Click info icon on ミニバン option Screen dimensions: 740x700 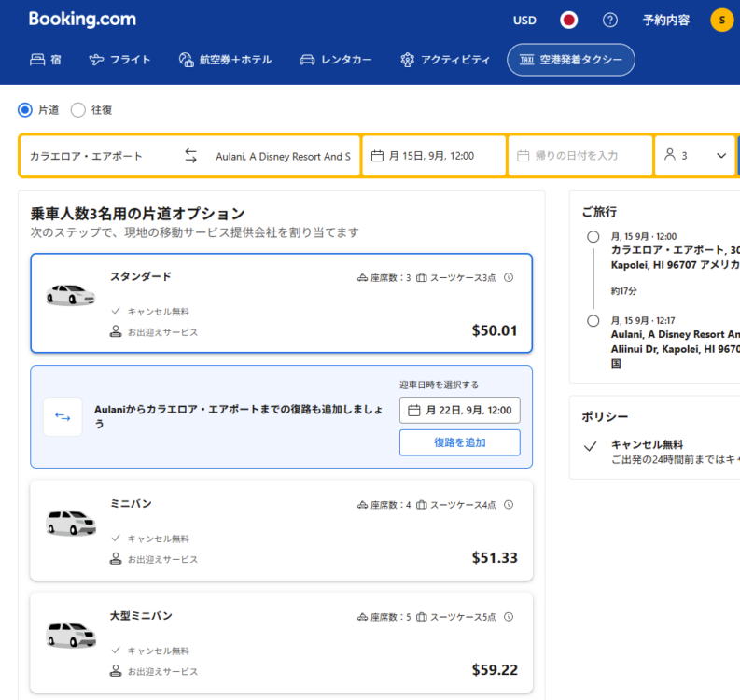click(x=509, y=505)
